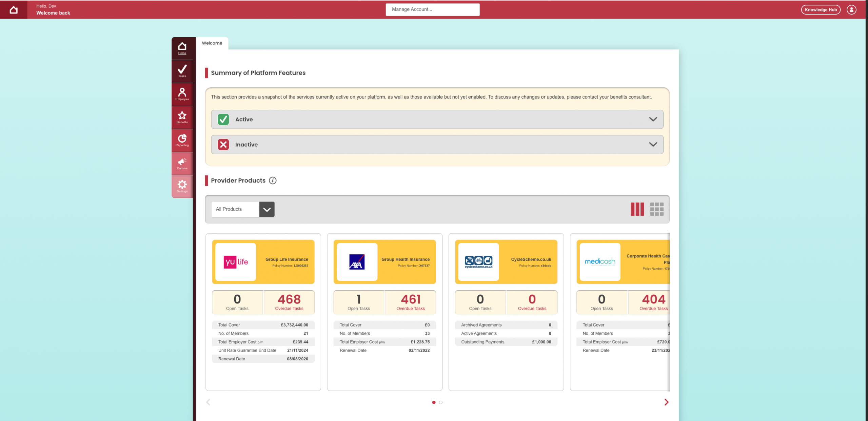This screenshot has width=868, height=421.
Task: Open Comms megaphone icon in sidebar
Action: (x=182, y=163)
